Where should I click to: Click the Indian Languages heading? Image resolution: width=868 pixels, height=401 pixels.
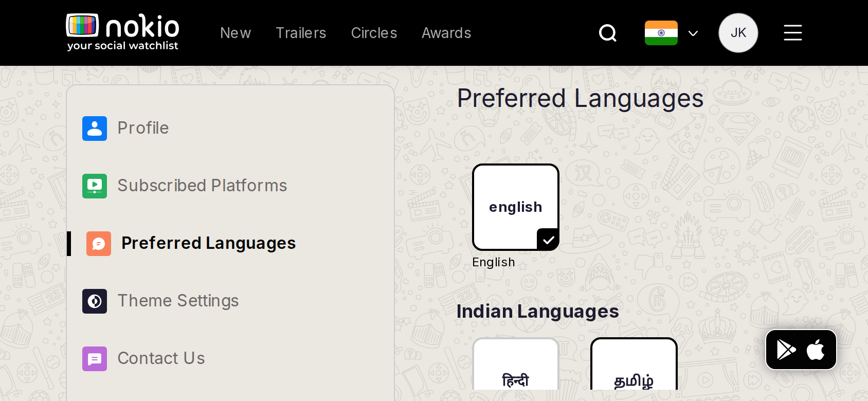coord(538,312)
